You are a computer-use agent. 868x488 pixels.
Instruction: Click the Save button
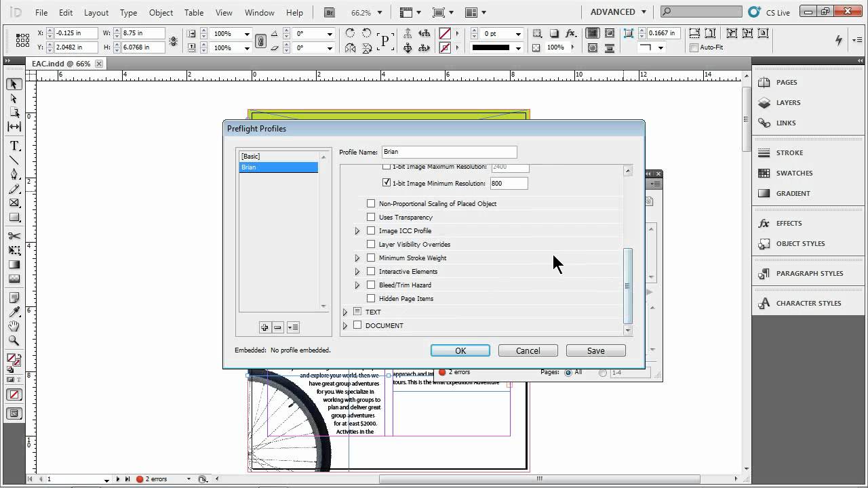click(595, 350)
